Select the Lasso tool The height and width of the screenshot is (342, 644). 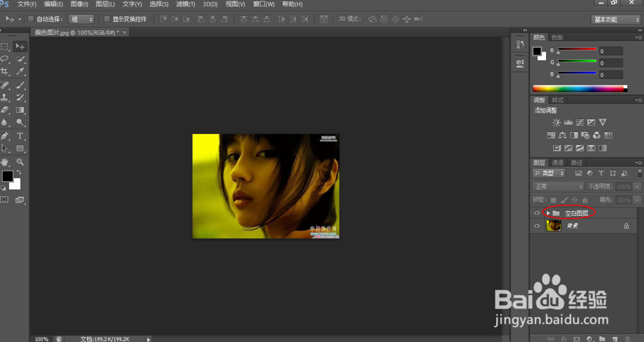coord(5,59)
